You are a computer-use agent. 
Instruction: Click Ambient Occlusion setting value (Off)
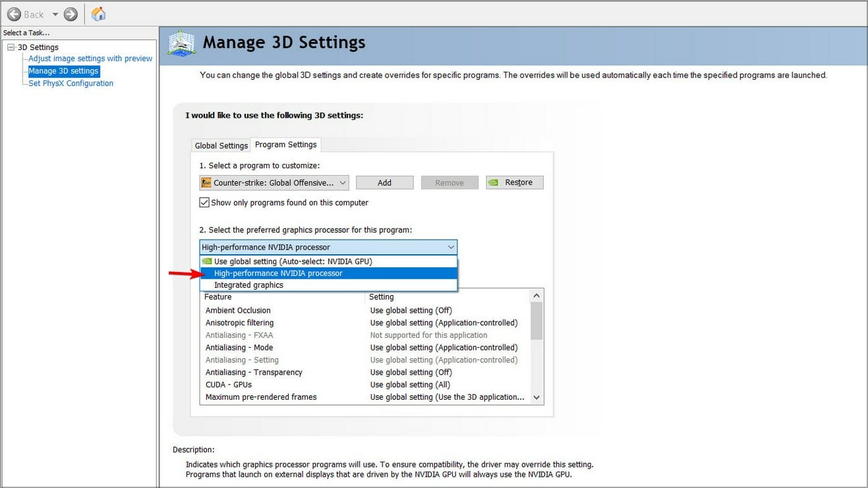point(411,310)
